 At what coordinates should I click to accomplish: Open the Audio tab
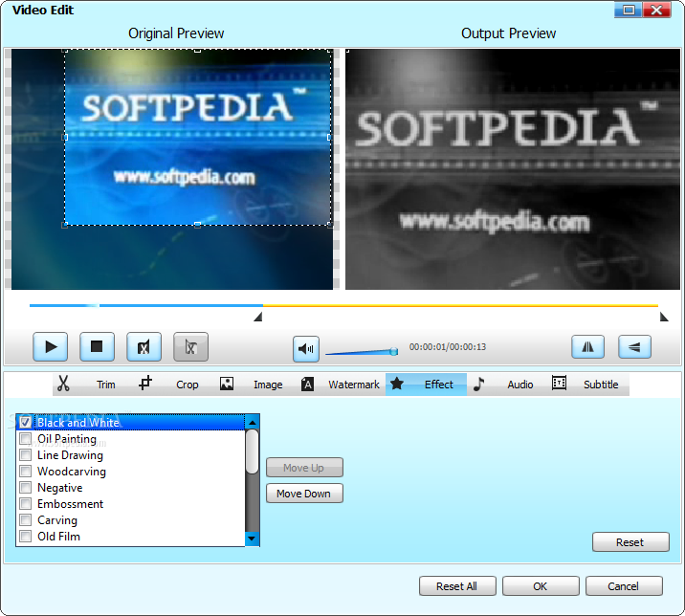pyautogui.click(x=519, y=385)
